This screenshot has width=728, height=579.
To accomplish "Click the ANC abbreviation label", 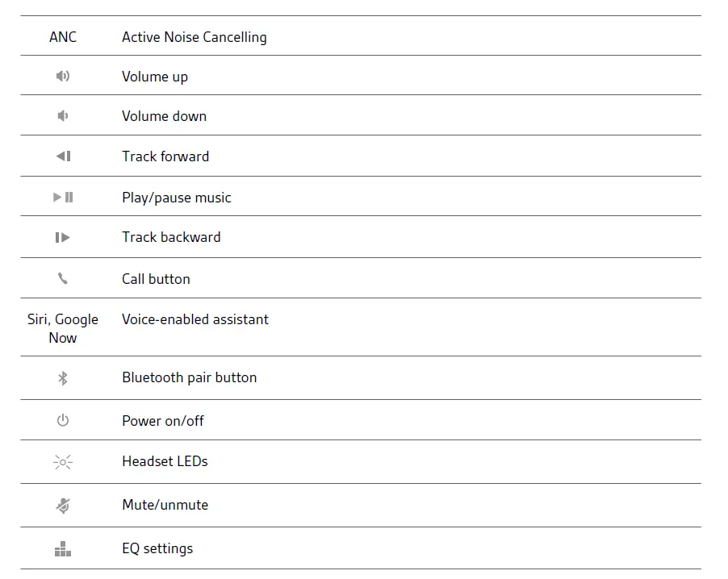I will pos(63,37).
